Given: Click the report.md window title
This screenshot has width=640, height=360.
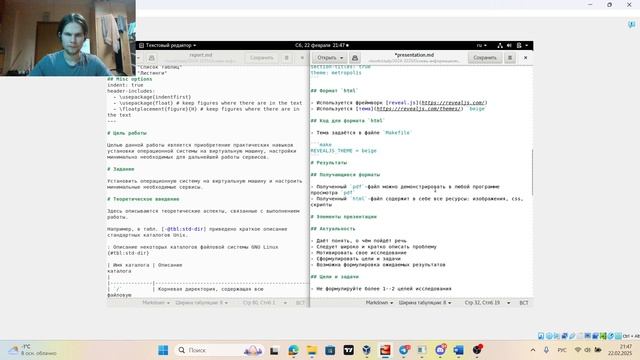Looking at the screenshot, I should click(200, 55).
